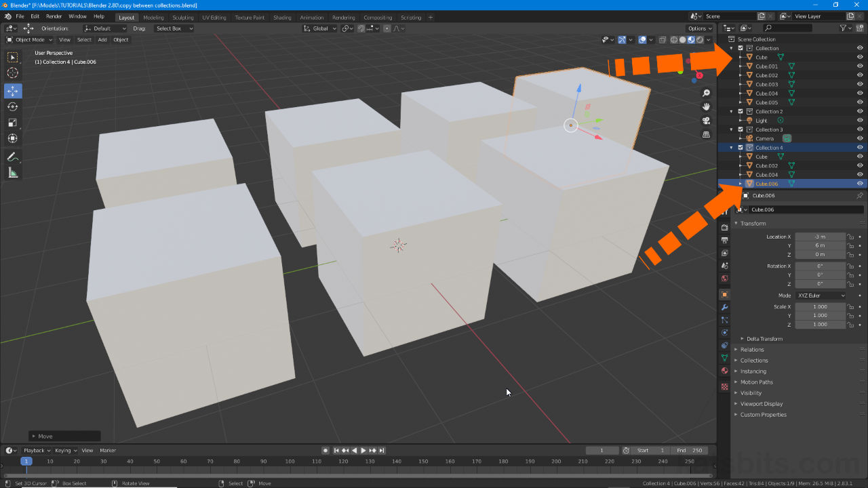Switch to the Modeling workspace tab
Viewport: 868px width, 488px height.
[x=153, y=18]
